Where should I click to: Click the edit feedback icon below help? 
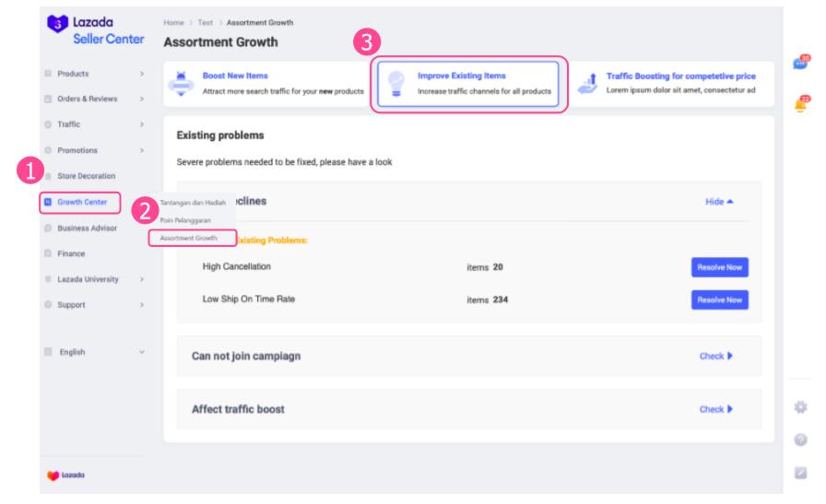[x=801, y=473]
